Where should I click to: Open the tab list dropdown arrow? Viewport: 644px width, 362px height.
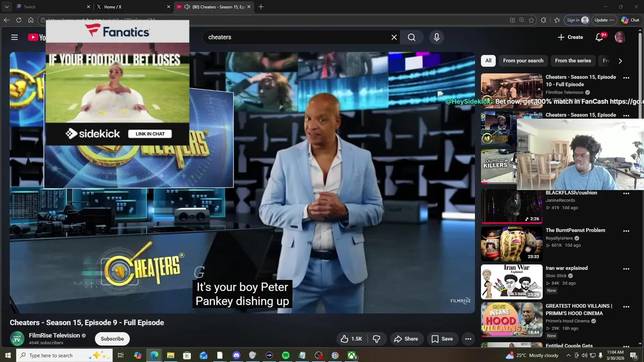pyautogui.click(x=7, y=7)
